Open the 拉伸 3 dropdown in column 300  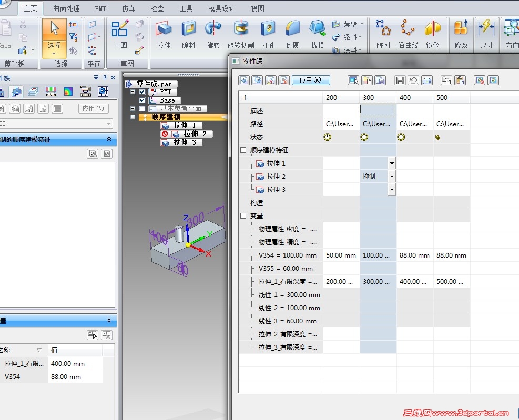pos(392,190)
